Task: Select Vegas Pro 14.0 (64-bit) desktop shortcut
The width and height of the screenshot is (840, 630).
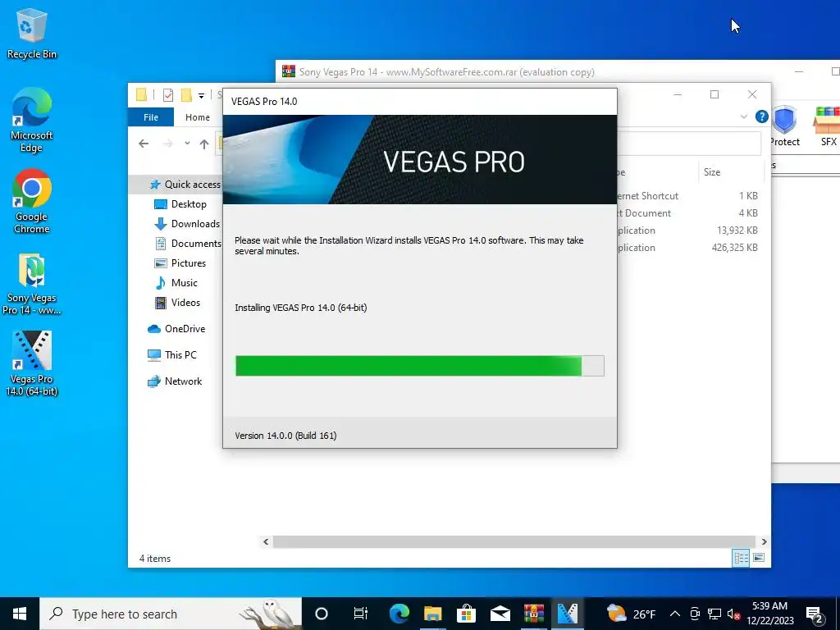Action: pyautogui.click(x=32, y=363)
